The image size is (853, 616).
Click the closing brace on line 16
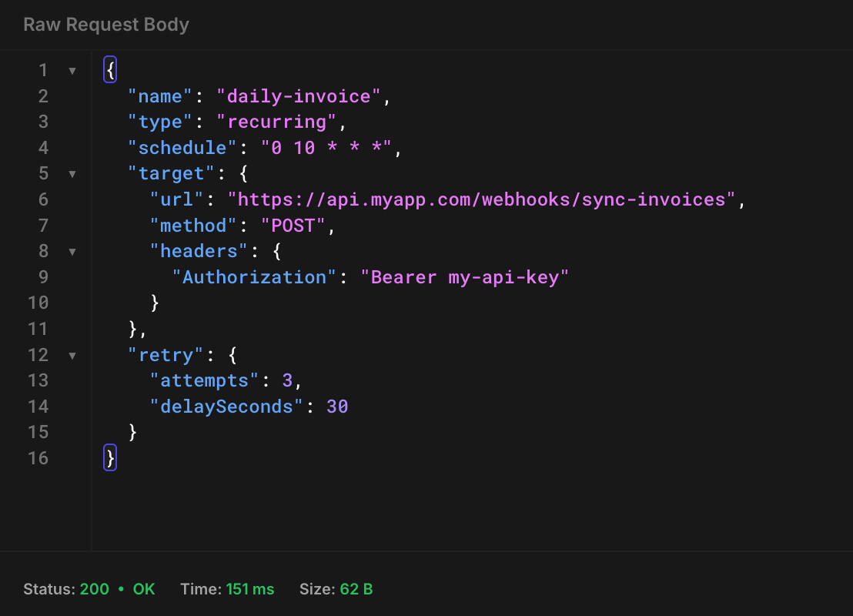[110, 458]
